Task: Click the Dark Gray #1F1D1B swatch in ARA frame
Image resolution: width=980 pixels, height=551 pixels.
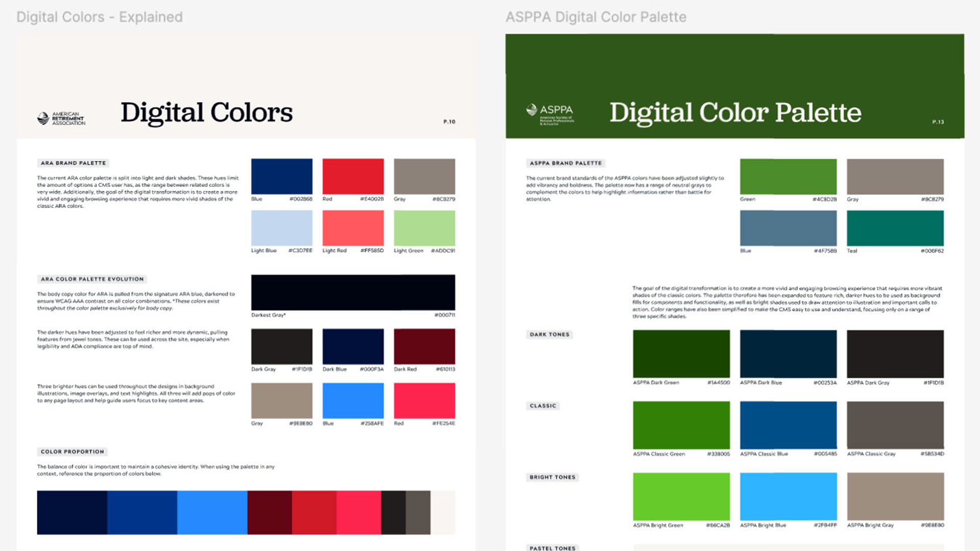Action: pos(282,346)
